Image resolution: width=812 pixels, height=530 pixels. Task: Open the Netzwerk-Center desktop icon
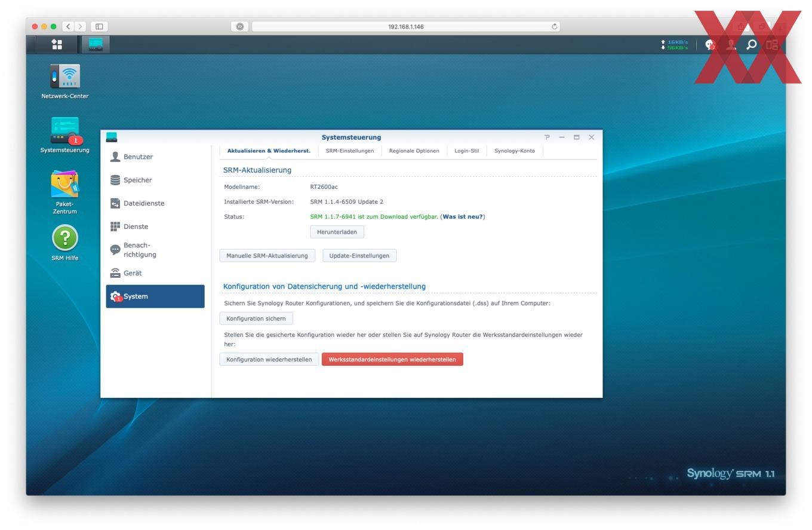(64, 76)
